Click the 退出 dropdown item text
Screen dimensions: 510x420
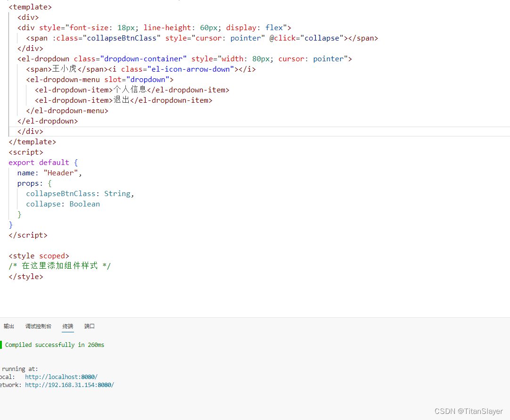pos(121,100)
